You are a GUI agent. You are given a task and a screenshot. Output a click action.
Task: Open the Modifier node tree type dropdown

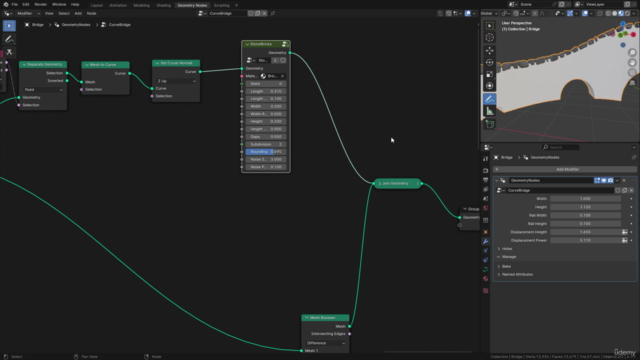click(x=28, y=13)
